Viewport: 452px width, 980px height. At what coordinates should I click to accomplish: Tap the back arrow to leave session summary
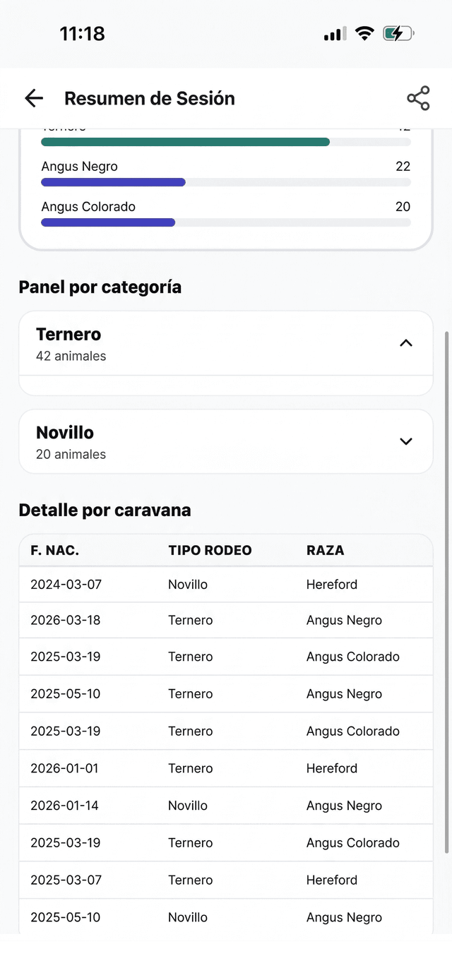tap(33, 98)
